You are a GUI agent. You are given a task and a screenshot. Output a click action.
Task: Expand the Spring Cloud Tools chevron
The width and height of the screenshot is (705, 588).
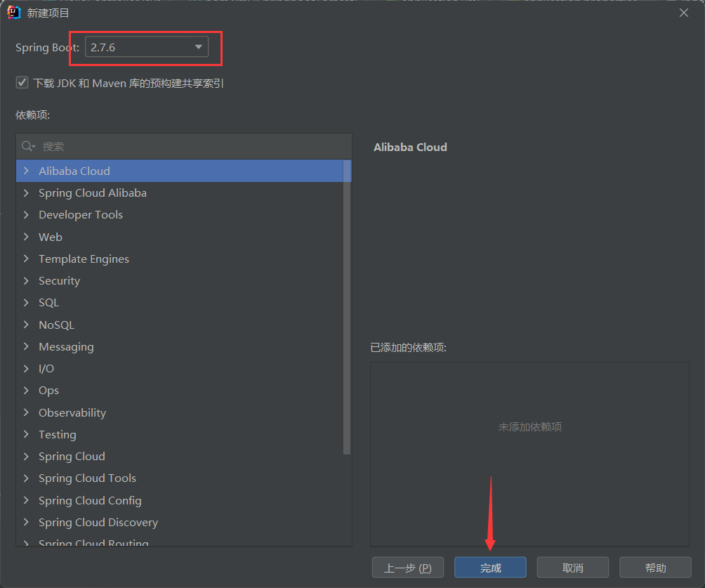(x=26, y=478)
